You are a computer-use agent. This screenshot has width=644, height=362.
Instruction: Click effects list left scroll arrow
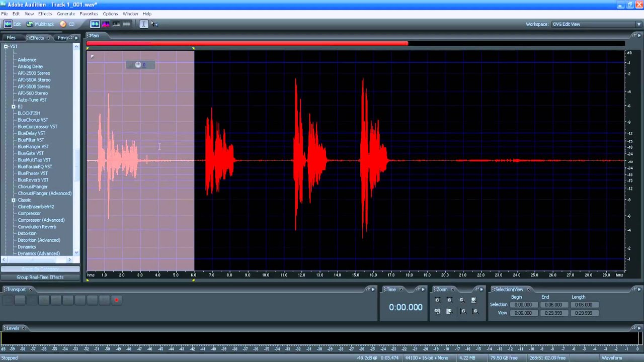(x=4, y=259)
